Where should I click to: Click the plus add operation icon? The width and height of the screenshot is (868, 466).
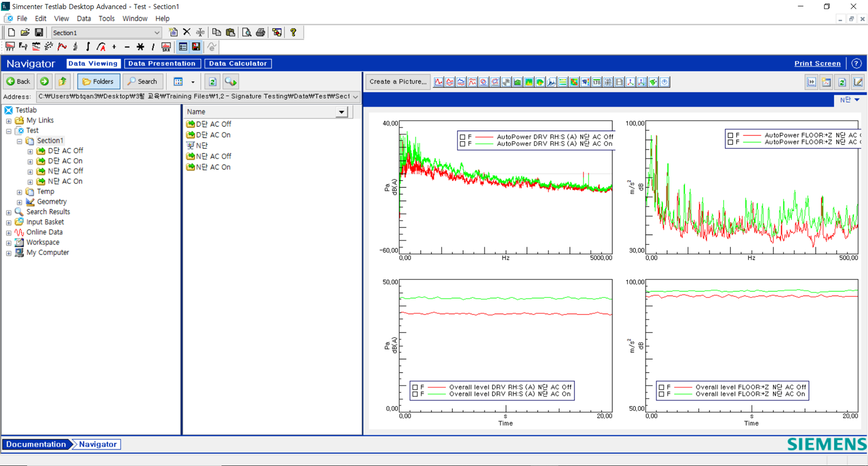114,46
